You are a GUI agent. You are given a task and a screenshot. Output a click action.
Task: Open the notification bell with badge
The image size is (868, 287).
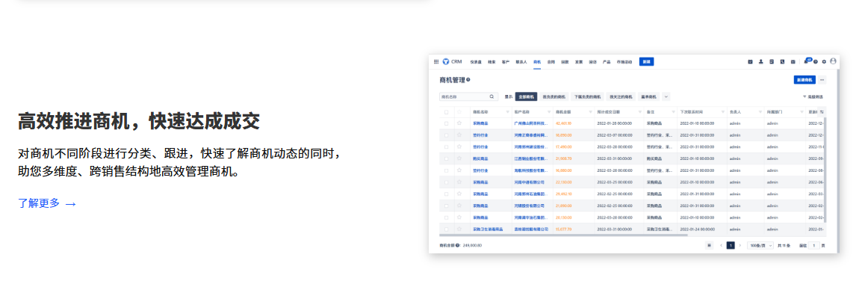[807, 61]
